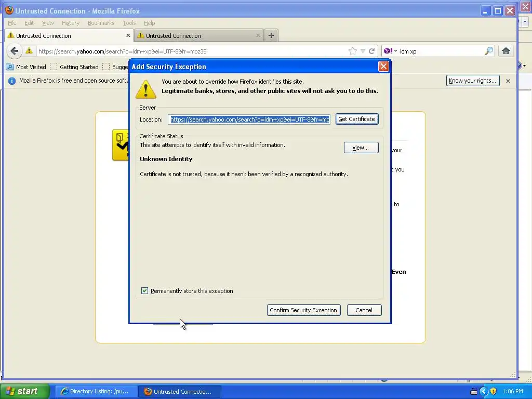Click the yellow warning icon in dialog

pos(146,89)
